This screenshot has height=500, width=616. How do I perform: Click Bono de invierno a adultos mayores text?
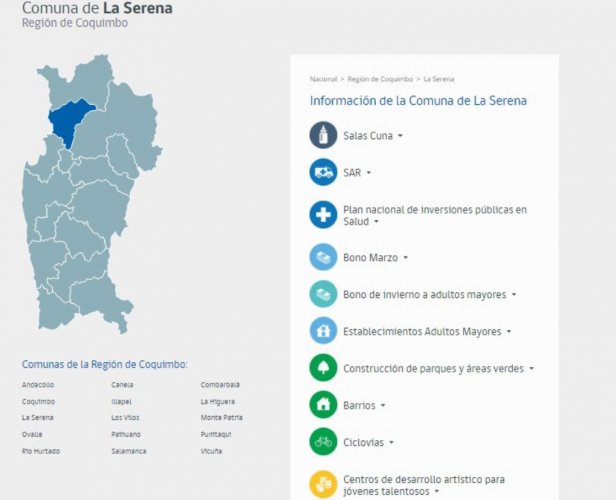click(425, 295)
